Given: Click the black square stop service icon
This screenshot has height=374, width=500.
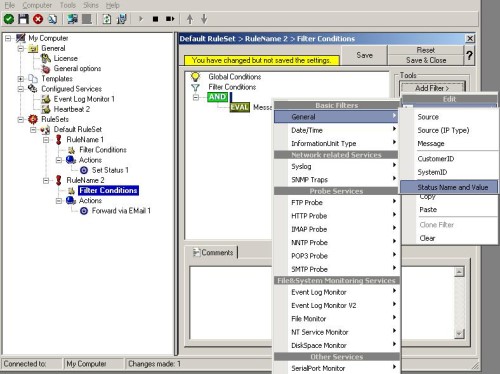Looking at the screenshot, I should (155, 19).
